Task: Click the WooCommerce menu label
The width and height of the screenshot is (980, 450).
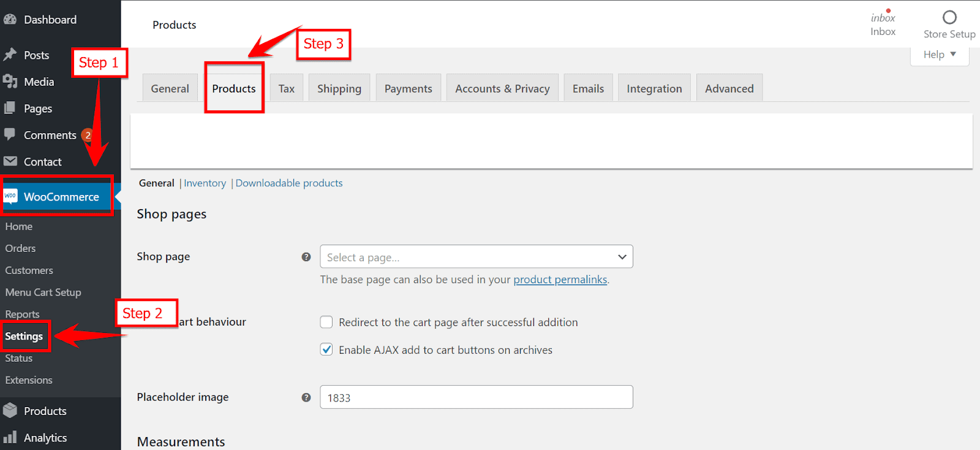Action: [x=61, y=197]
